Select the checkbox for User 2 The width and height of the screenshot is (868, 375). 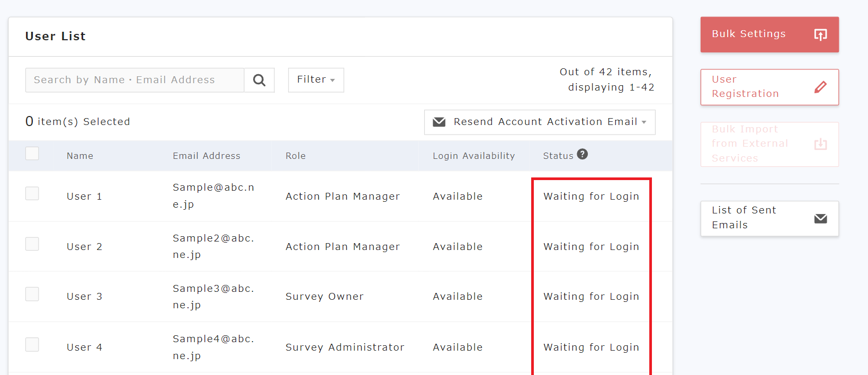coord(32,244)
